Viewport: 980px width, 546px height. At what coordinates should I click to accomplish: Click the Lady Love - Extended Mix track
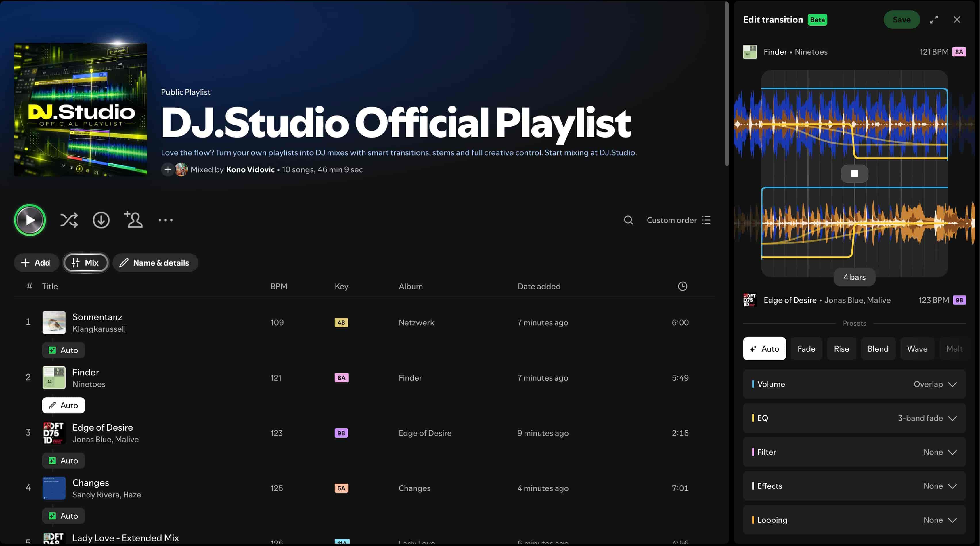126,538
